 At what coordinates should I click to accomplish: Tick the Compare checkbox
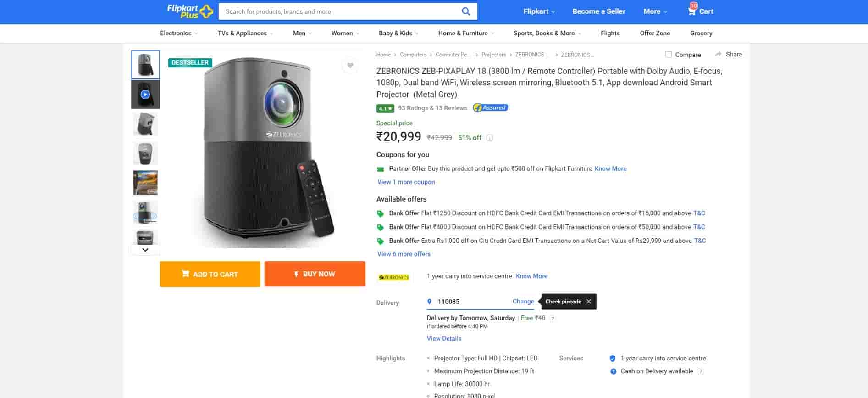point(669,55)
